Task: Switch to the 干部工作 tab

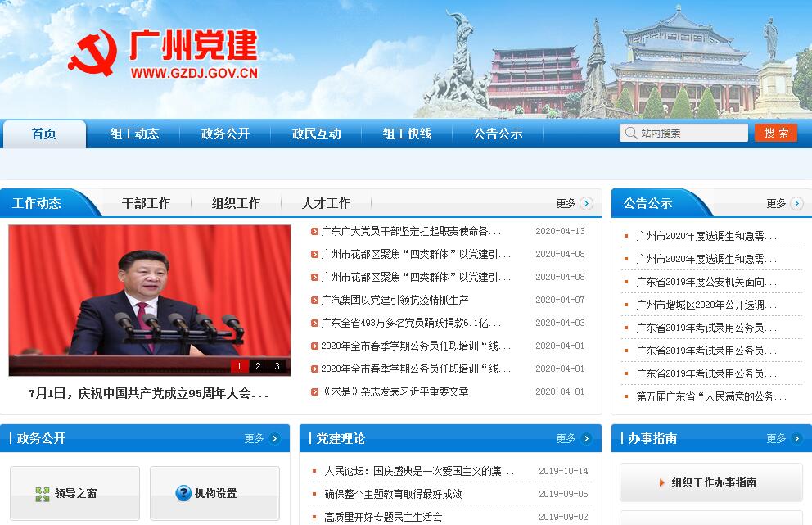Action: (146, 203)
